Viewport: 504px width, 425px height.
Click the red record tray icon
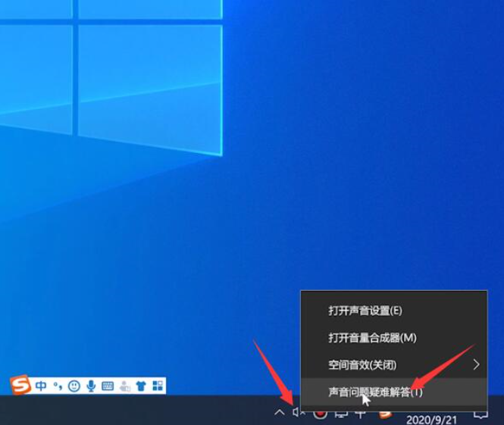point(320,414)
